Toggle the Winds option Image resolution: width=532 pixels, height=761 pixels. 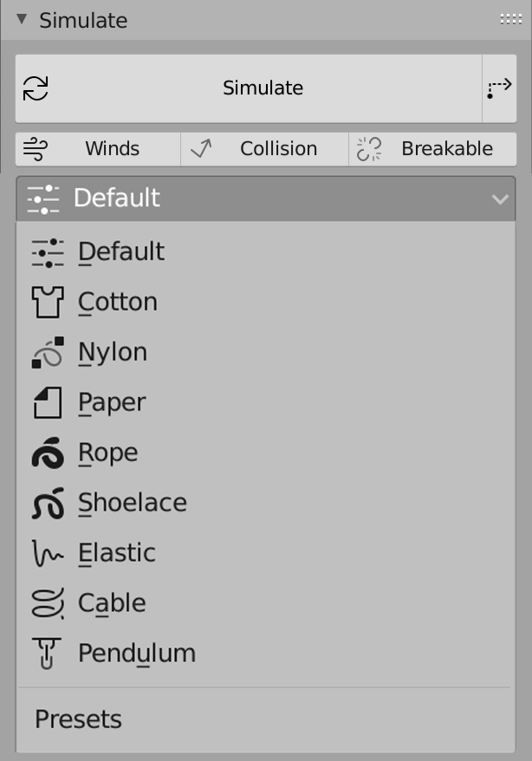pyautogui.click(x=98, y=149)
